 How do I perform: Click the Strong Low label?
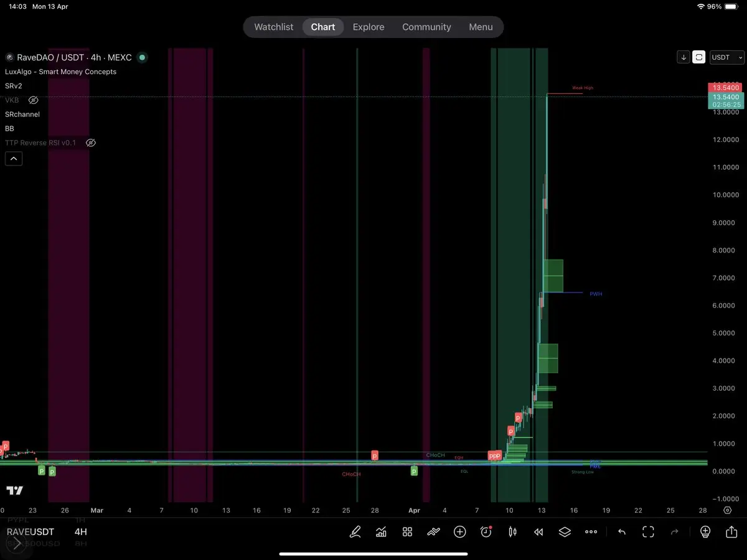click(583, 472)
